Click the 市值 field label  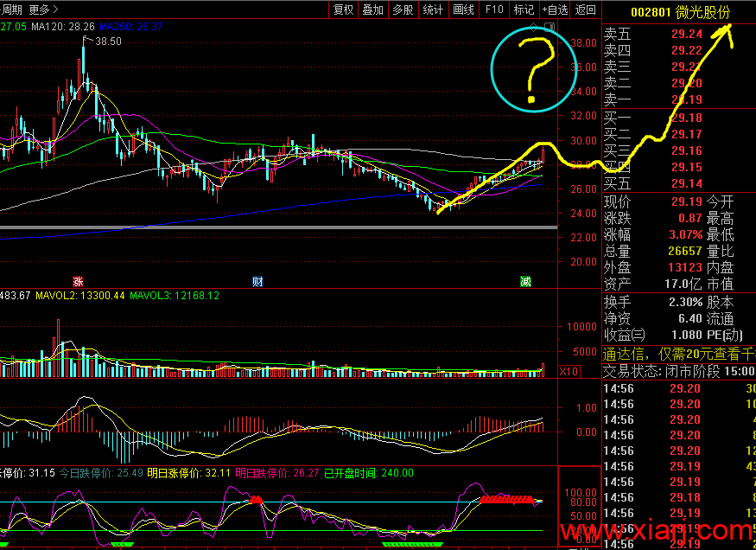[x=721, y=284]
